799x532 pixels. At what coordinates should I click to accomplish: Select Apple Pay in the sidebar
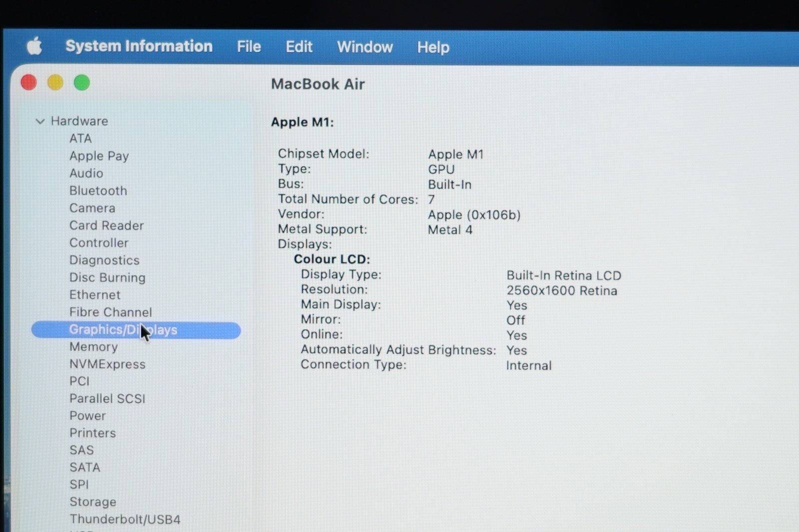click(99, 156)
